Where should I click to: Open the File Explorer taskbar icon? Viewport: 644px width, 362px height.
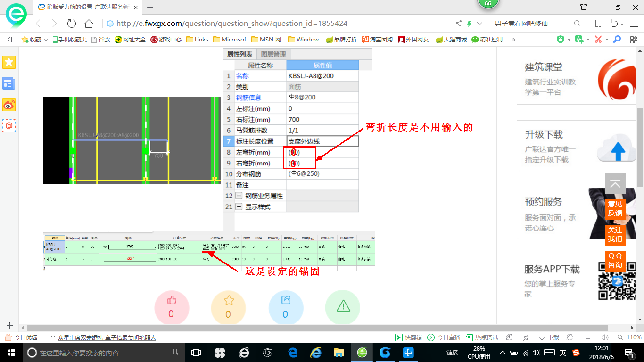point(339,353)
